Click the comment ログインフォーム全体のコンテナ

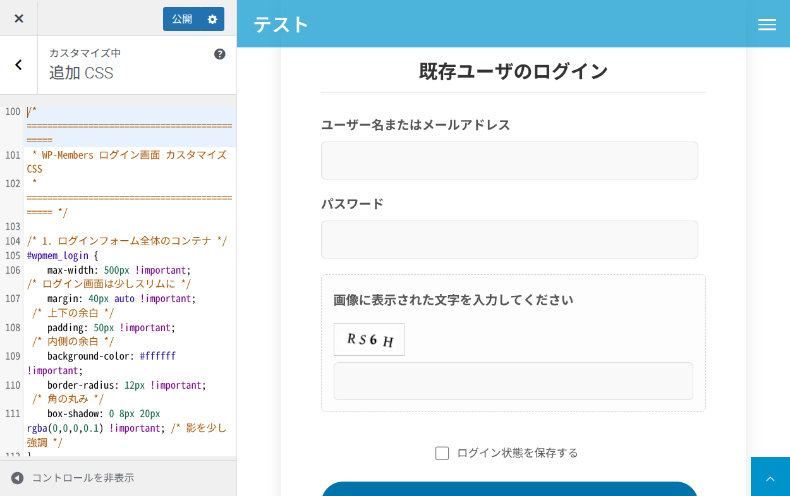[127, 241]
